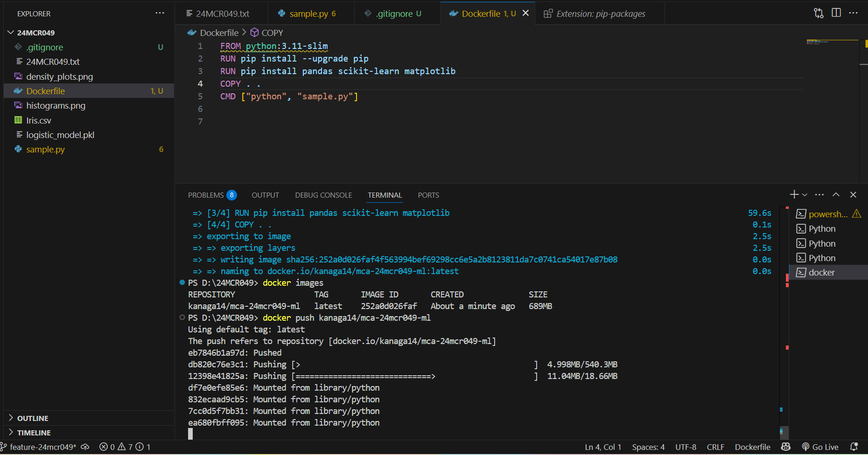The width and height of the screenshot is (868, 455).
Task: Open terminal panel more actions
Action: pyautogui.click(x=819, y=194)
